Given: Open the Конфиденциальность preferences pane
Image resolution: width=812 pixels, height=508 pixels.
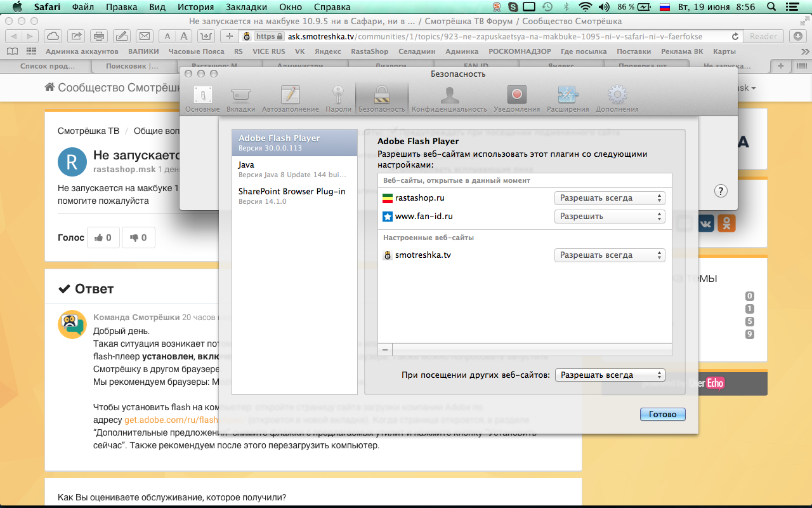Looking at the screenshot, I should click(449, 98).
